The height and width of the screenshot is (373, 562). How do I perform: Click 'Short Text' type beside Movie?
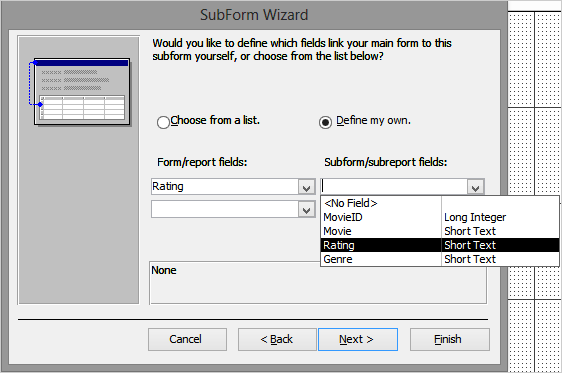point(470,231)
